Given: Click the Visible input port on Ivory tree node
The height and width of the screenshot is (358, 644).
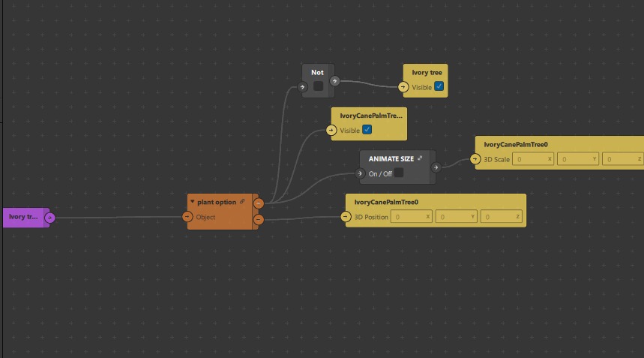Looking at the screenshot, I should point(403,87).
